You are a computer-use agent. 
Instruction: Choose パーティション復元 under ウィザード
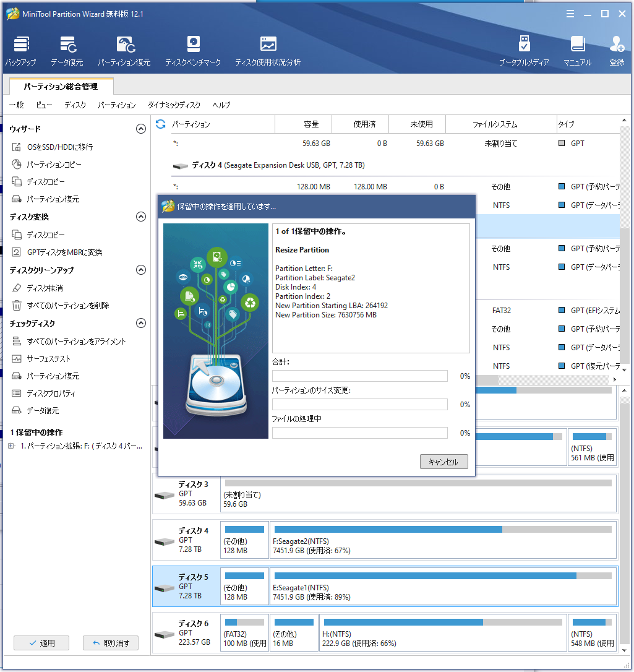click(x=45, y=199)
